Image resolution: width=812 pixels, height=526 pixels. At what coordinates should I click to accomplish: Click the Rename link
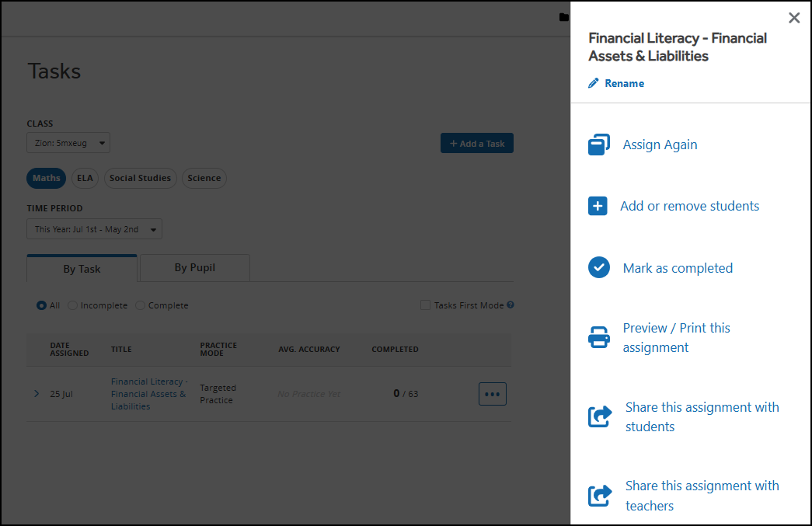[624, 83]
